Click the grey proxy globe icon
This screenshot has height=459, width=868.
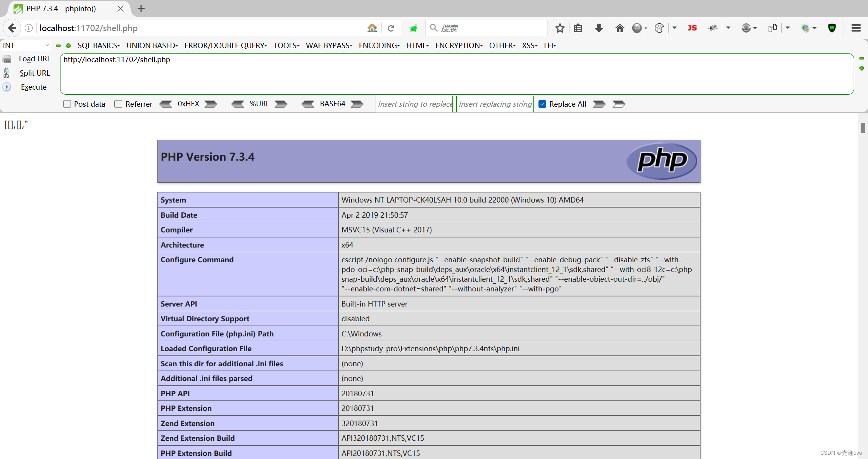click(x=746, y=28)
